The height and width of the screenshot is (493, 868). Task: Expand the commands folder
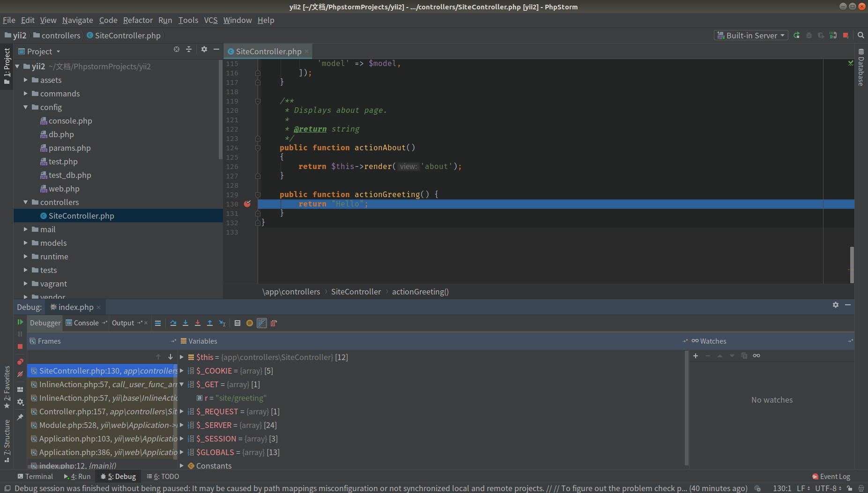tap(26, 94)
